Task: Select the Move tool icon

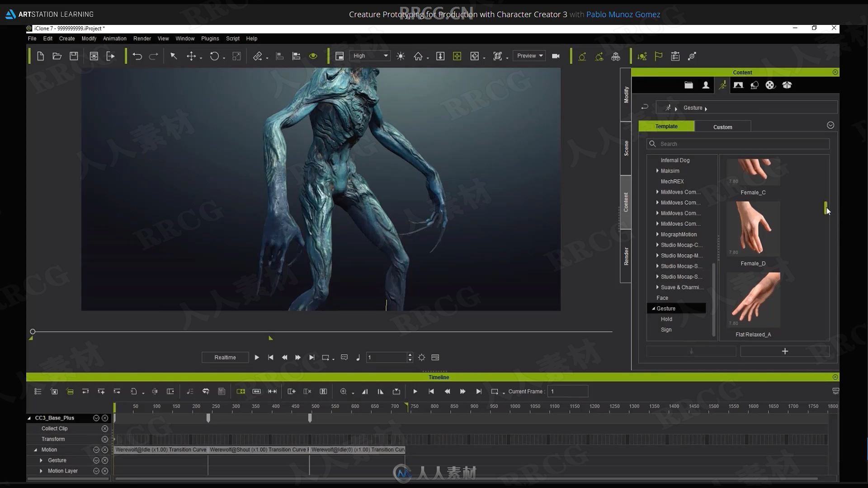Action: (191, 56)
